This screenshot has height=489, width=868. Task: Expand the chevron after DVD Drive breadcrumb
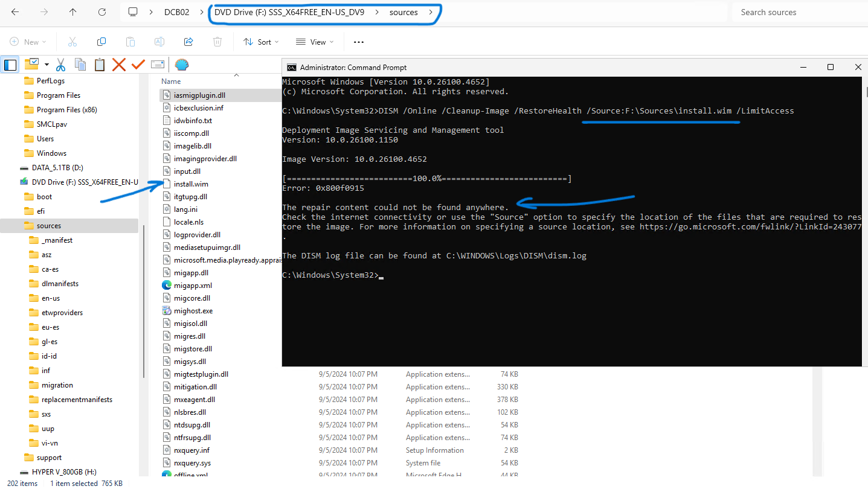coord(377,12)
